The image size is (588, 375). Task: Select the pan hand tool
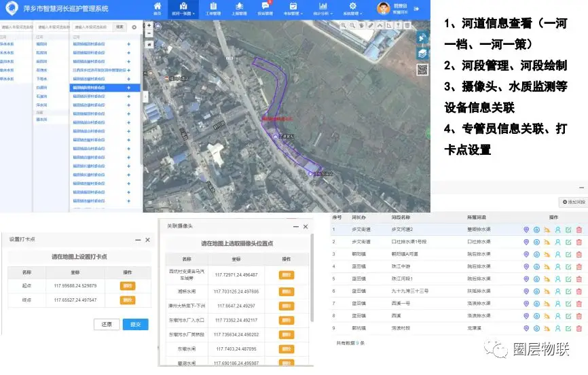(361, 25)
